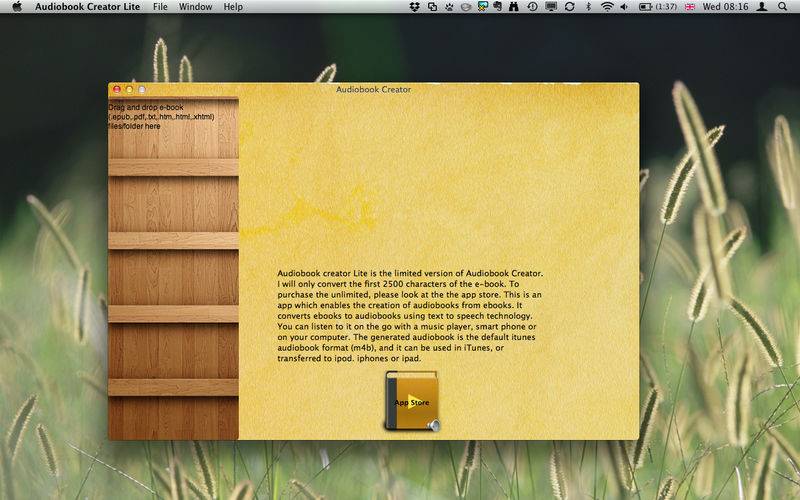Open the UK flag input source menu

tap(690, 7)
